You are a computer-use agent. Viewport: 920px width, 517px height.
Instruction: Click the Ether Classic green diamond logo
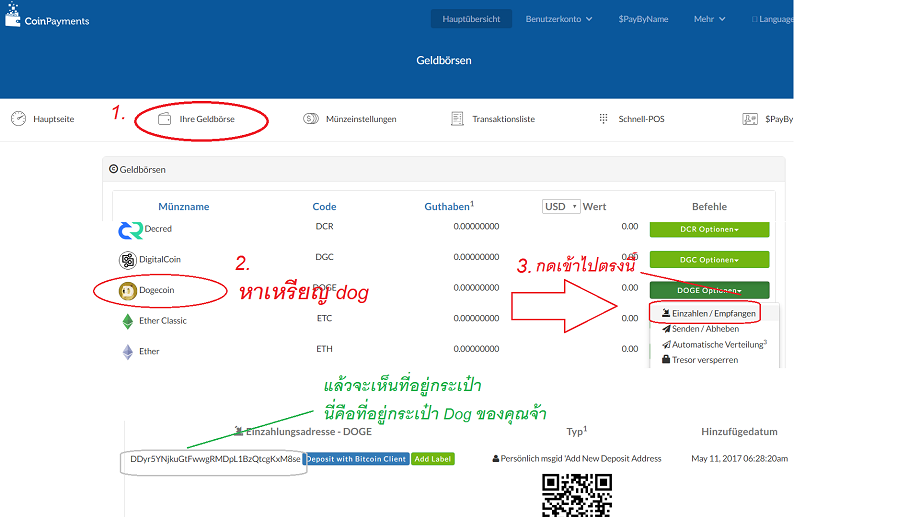(127, 321)
